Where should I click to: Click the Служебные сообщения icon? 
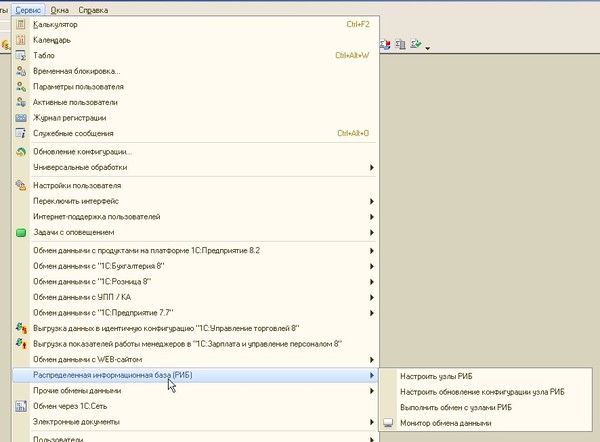click(x=21, y=133)
